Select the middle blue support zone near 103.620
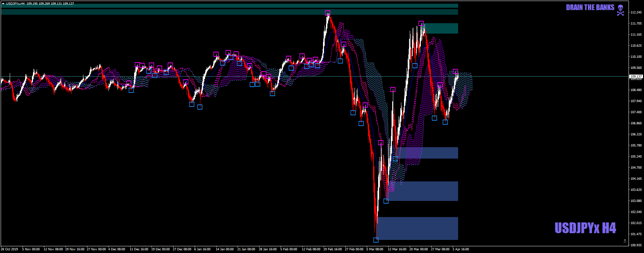Viewport: 644px width, 253px height. pos(422,191)
